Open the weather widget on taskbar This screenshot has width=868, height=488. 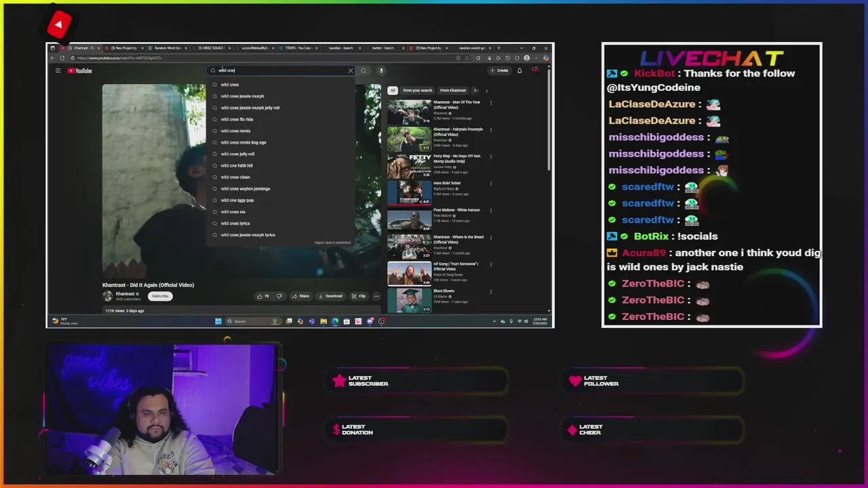point(66,321)
